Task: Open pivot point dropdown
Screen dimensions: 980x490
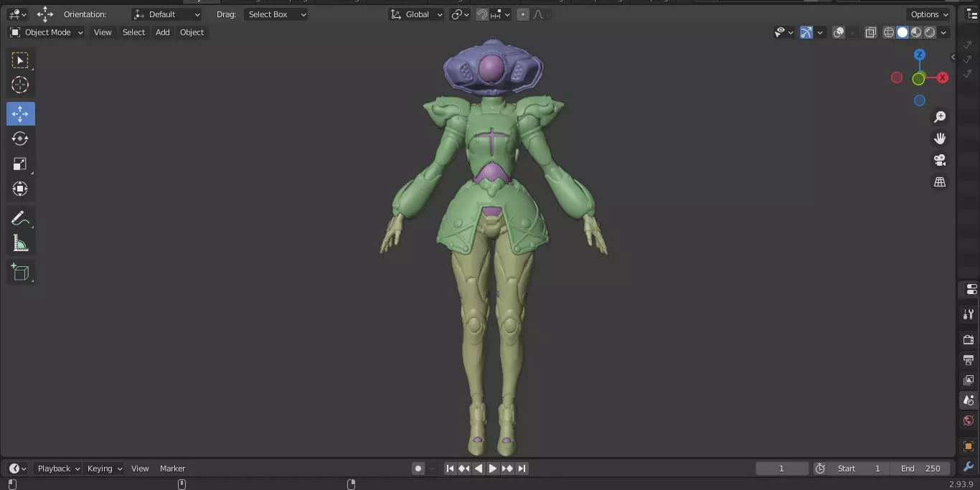Action: pyautogui.click(x=460, y=14)
